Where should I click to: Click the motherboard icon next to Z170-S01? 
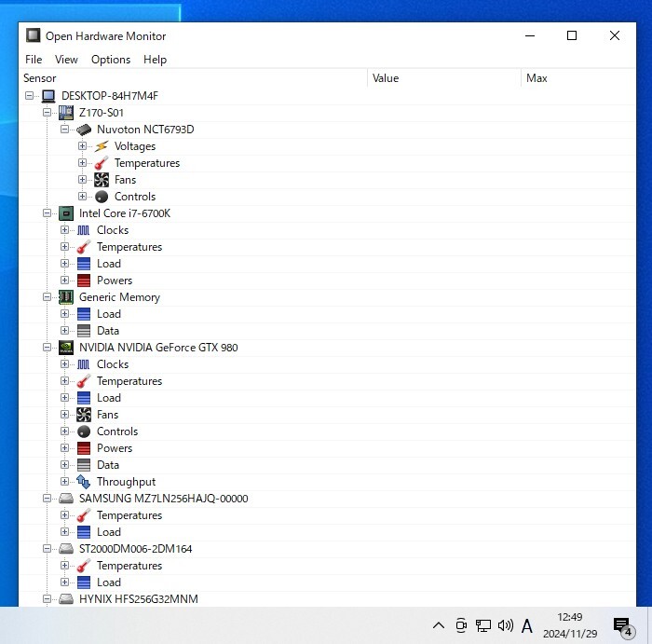pyautogui.click(x=66, y=113)
